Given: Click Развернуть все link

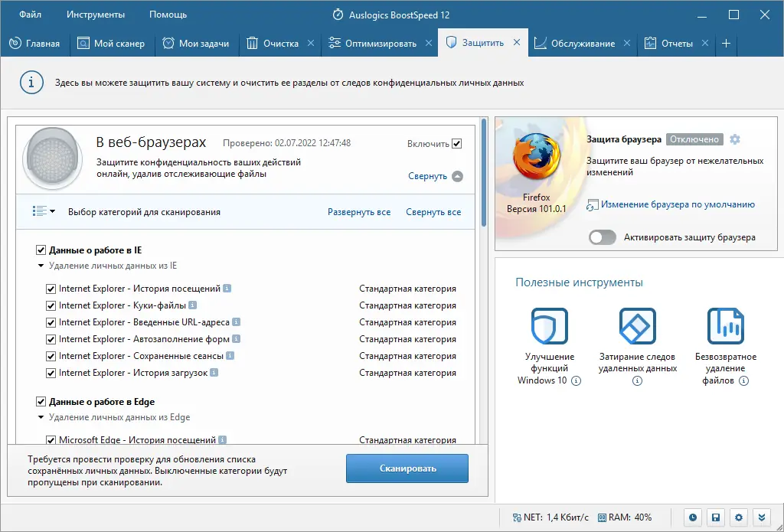Looking at the screenshot, I should pyautogui.click(x=359, y=212).
